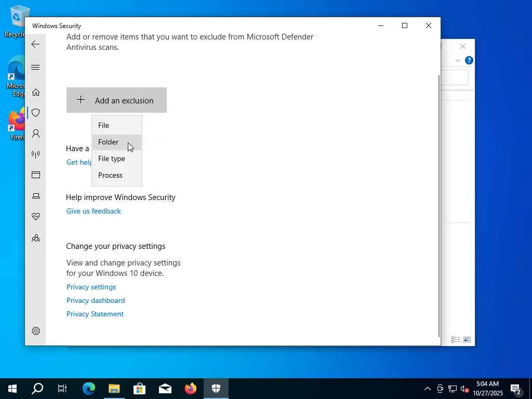Switch background window to details view
Image resolution: width=532 pixels, height=399 pixels.
(x=455, y=340)
